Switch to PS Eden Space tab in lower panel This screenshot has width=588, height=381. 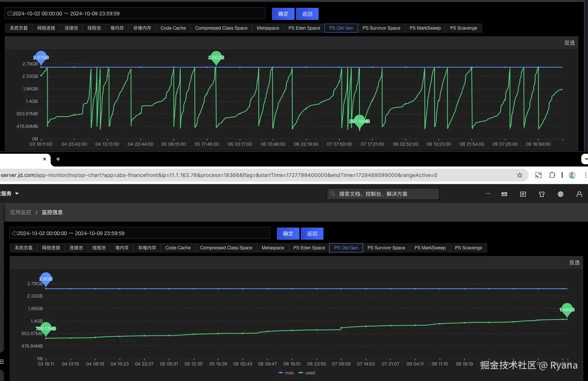pyautogui.click(x=309, y=248)
